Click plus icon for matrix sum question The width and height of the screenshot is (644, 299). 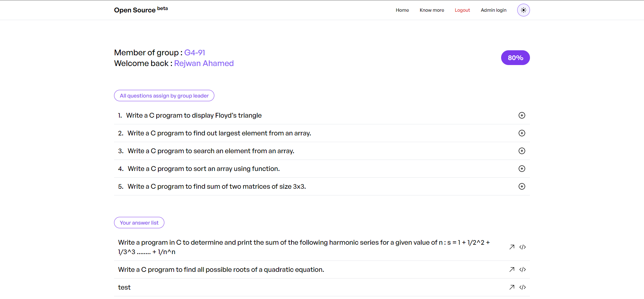point(522,186)
